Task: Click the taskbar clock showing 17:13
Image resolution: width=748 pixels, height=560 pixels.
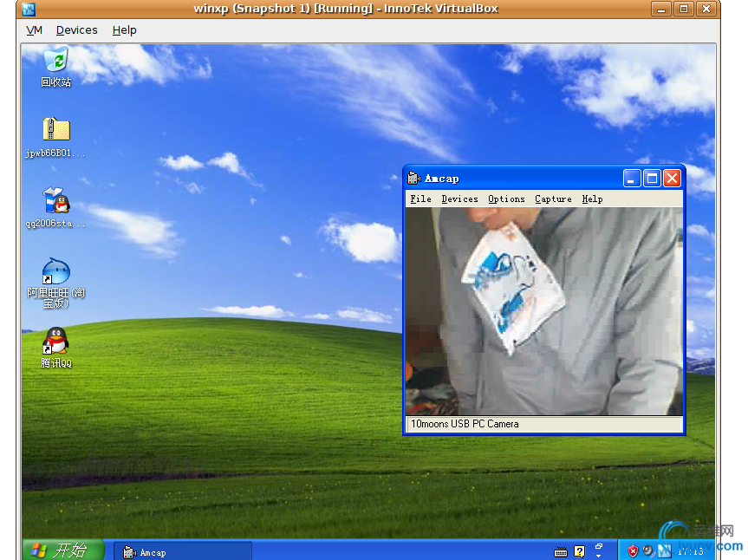Action: (690, 551)
